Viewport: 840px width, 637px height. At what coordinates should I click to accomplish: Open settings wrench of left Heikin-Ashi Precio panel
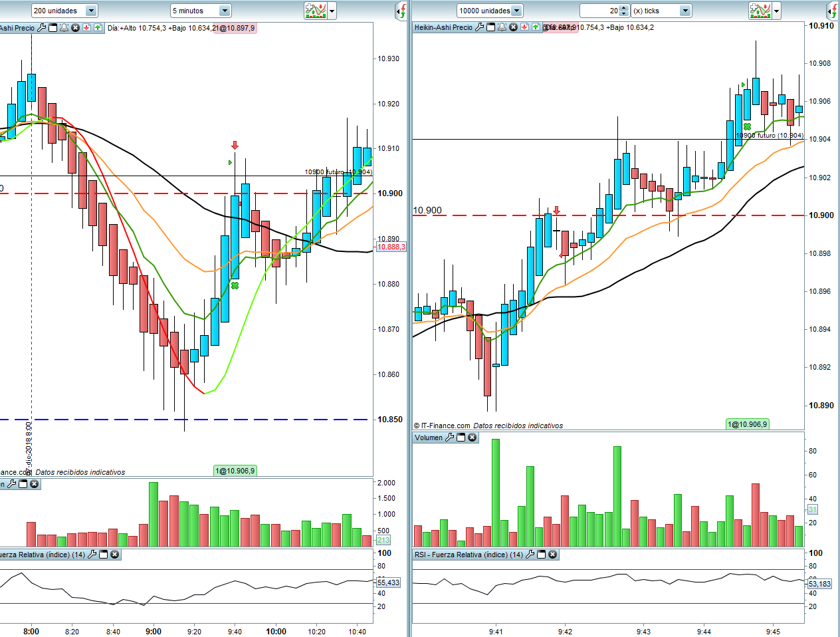pos(42,28)
